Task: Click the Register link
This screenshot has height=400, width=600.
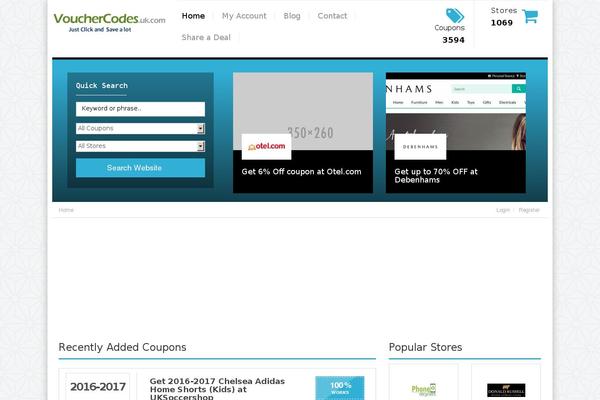Action: [529, 210]
